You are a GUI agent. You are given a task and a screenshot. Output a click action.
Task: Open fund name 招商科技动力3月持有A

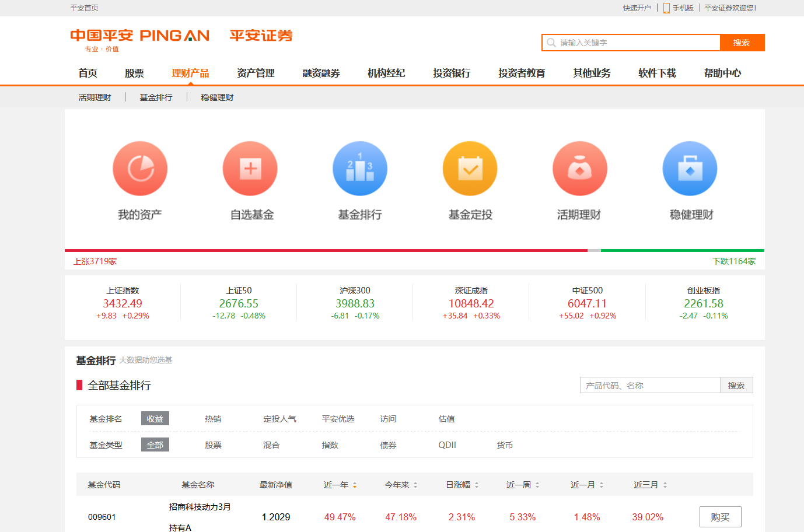(x=200, y=517)
